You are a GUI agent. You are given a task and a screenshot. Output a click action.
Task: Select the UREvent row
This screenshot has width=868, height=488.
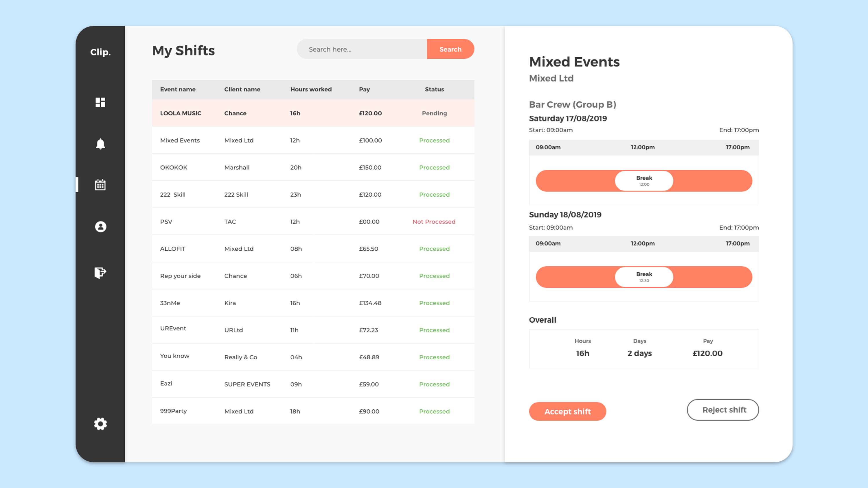[x=313, y=330]
